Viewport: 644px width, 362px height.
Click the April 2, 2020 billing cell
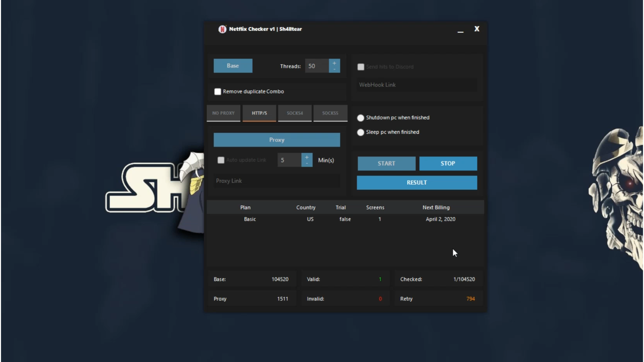tap(441, 219)
